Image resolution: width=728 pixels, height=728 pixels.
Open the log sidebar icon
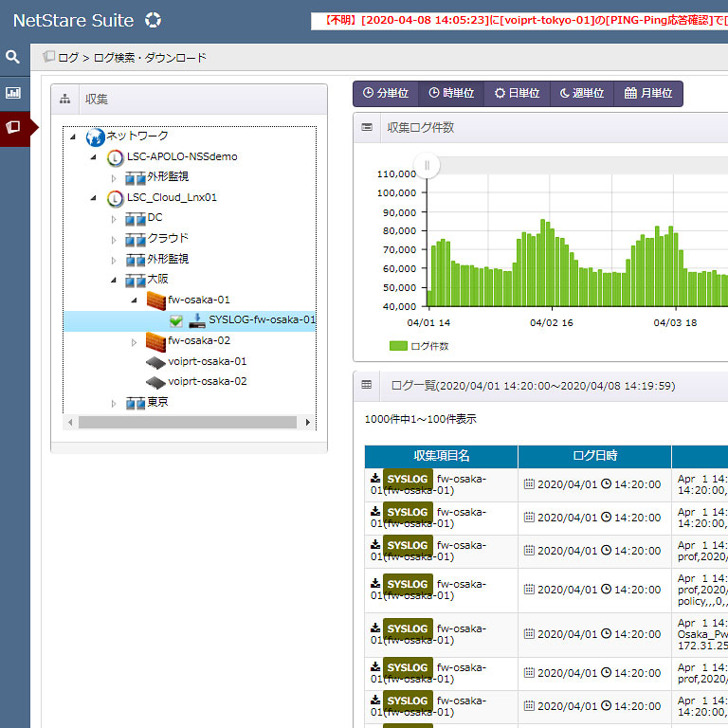click(x=13, y=127)
